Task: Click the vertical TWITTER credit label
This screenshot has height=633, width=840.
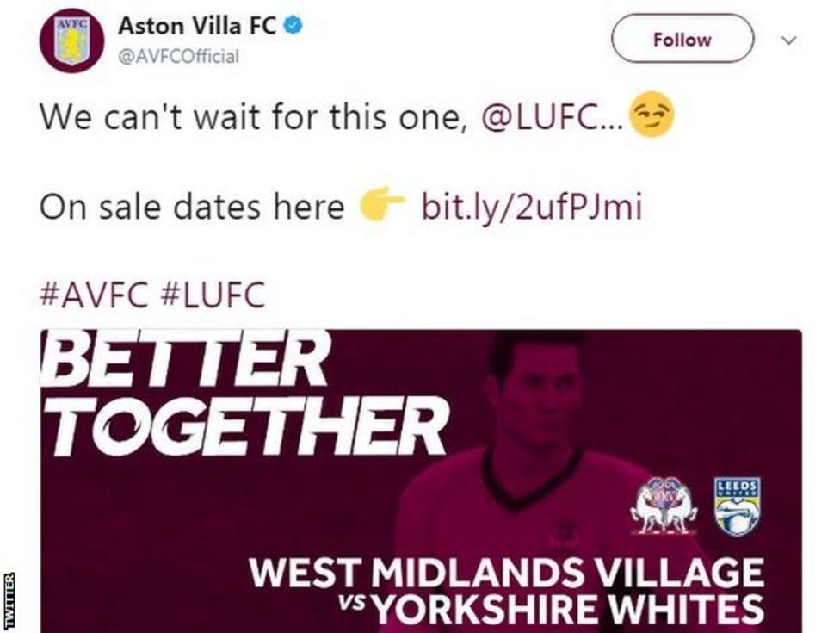Action: tap(10, 600)
